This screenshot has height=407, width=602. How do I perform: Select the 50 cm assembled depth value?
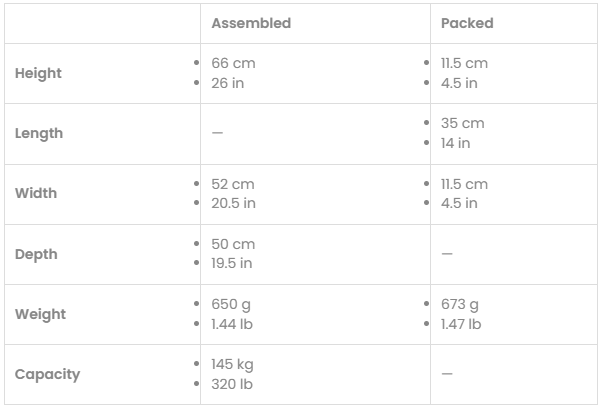233,244
